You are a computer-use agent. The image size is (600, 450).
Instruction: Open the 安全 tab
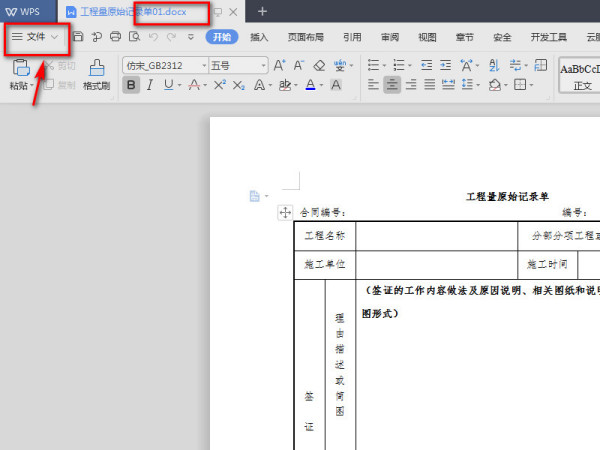[502, 37]
